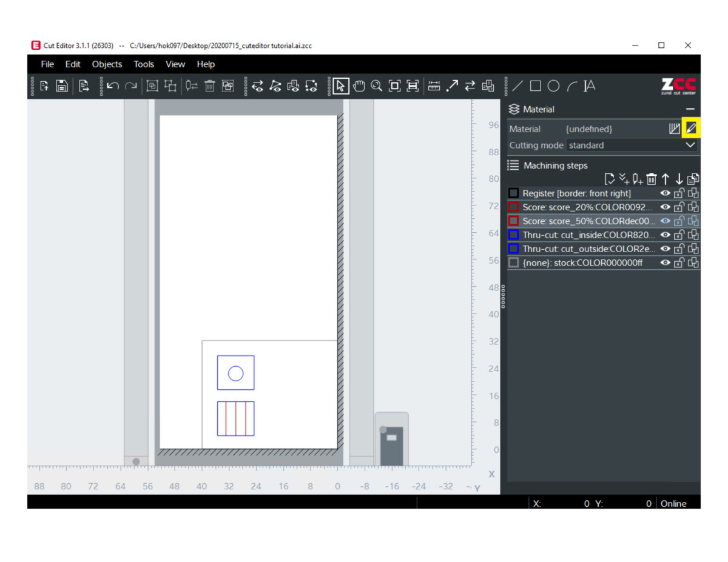Select the hand pan tool

pyautogui.click(x=359, y=86)
